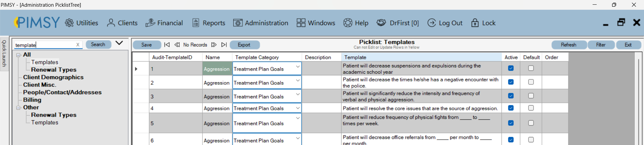644x145 pixels.
Task: Open the Windows menu
Action: pyautogui.click(x=316, y=23)
